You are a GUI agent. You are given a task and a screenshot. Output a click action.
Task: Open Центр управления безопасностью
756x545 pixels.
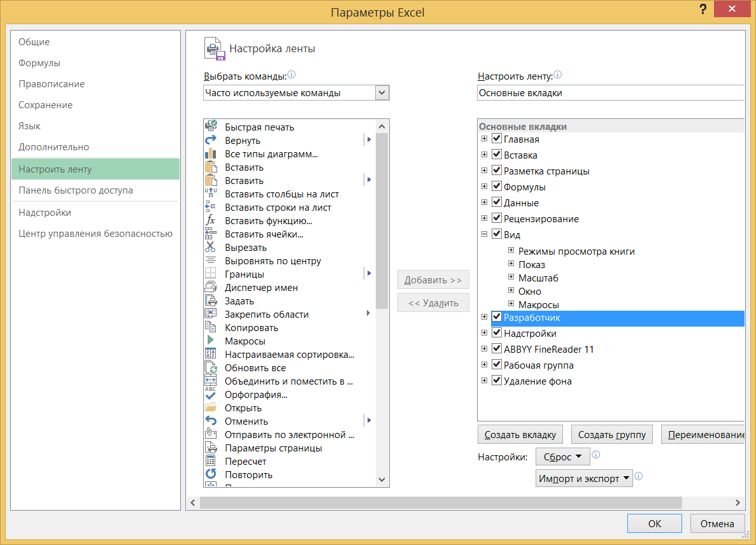pos(96,234)
